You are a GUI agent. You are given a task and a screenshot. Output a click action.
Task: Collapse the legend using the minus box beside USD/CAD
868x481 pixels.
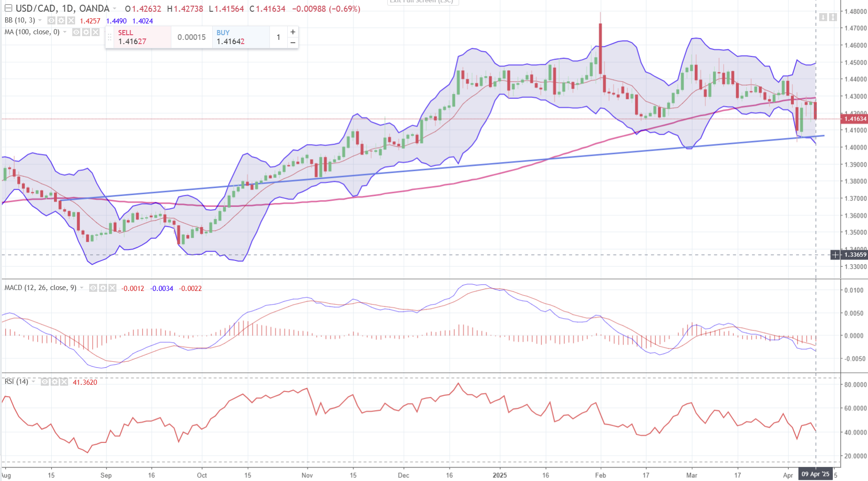pos(8,8)
